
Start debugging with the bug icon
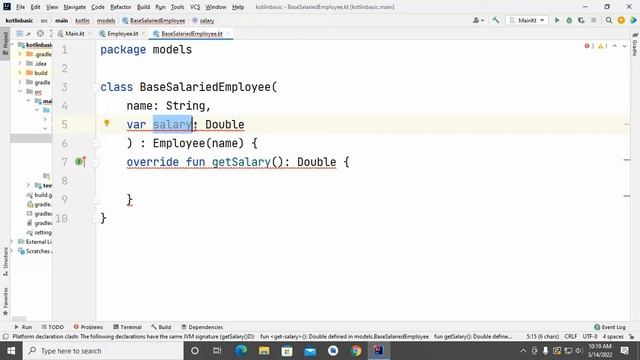pyautogui.click(x=569, y=20)
